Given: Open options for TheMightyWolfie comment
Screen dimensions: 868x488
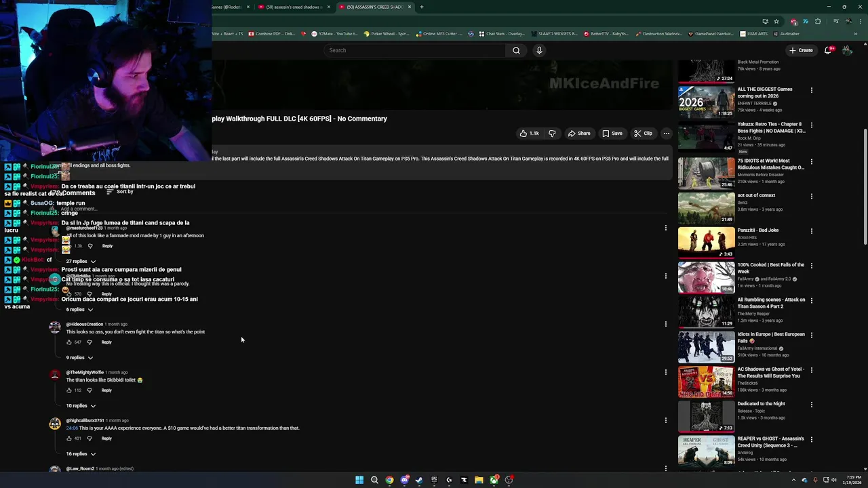Looking at the screenshot, I should [665, 372].
